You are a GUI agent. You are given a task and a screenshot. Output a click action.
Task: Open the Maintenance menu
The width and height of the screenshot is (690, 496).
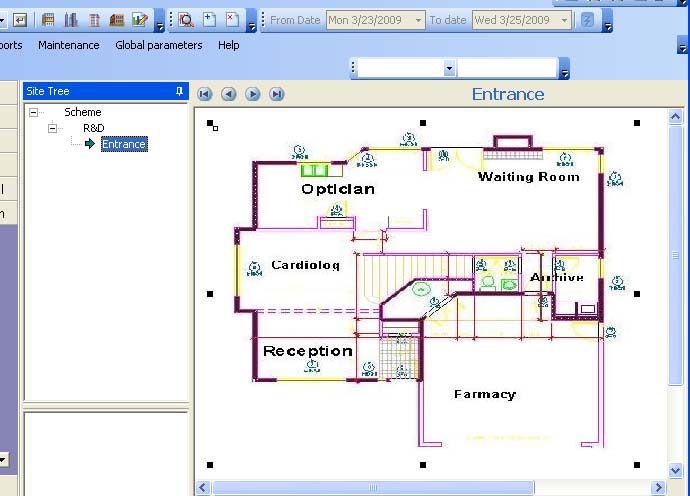(68, 45)
